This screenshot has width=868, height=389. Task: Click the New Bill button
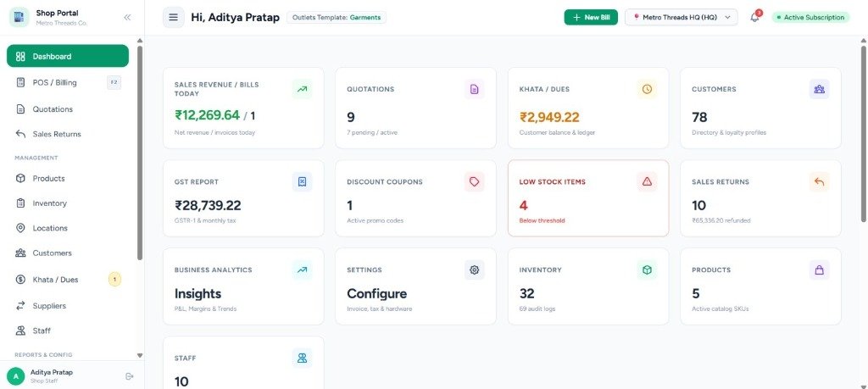click(591, 17)
